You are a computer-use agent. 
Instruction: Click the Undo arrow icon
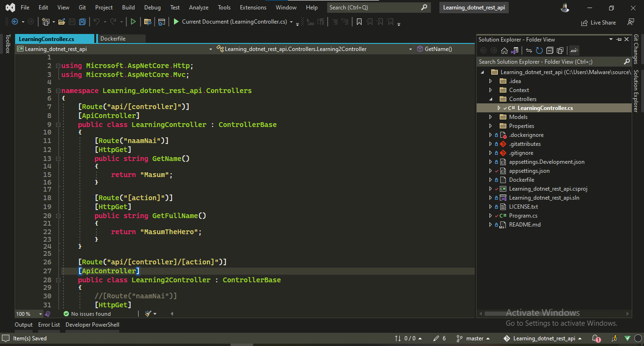pyautogui.click(x=98, y=21)
